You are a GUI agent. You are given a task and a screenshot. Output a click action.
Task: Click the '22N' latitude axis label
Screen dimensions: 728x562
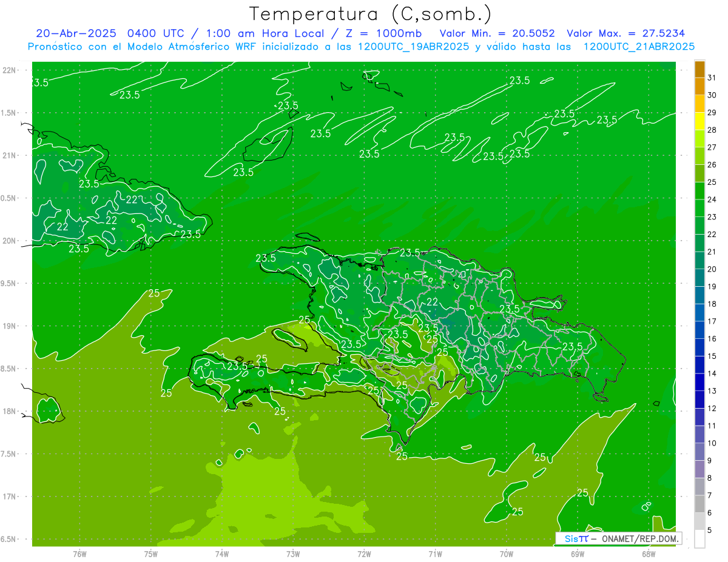pyautogui.click(x=10, y=70)
